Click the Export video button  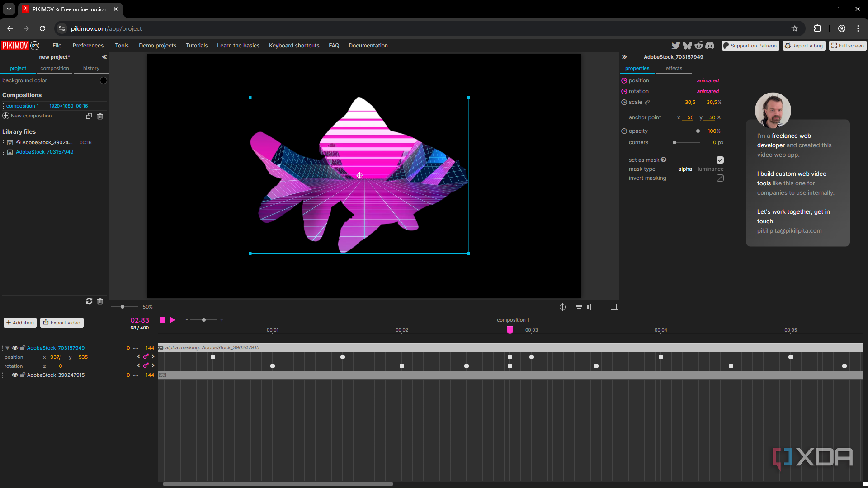click(62, 323)
